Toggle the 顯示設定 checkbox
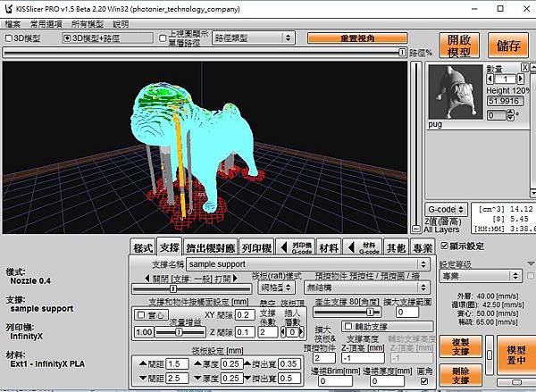Image resolution: width=536 pixels, height=392 pixels. tap(444, 246)
